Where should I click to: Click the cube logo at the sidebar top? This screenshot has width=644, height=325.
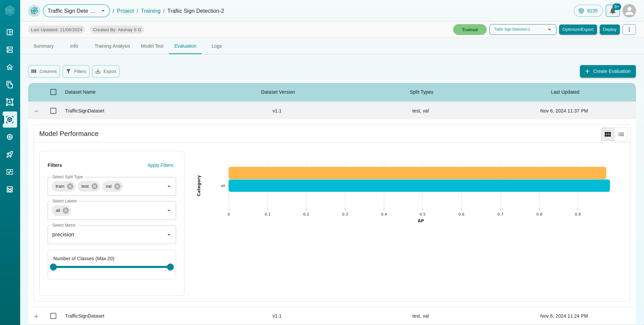click(10, 11)
